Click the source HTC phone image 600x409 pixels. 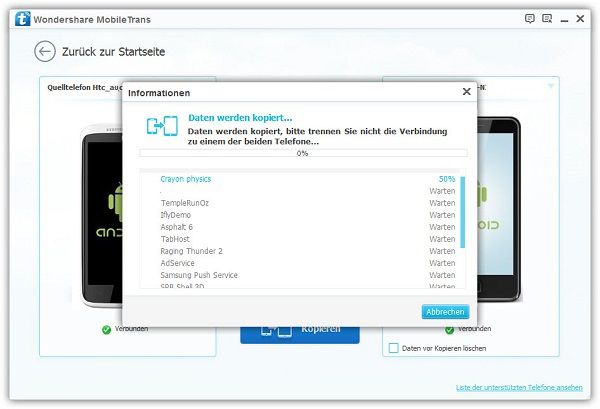(x=101, y=215)
